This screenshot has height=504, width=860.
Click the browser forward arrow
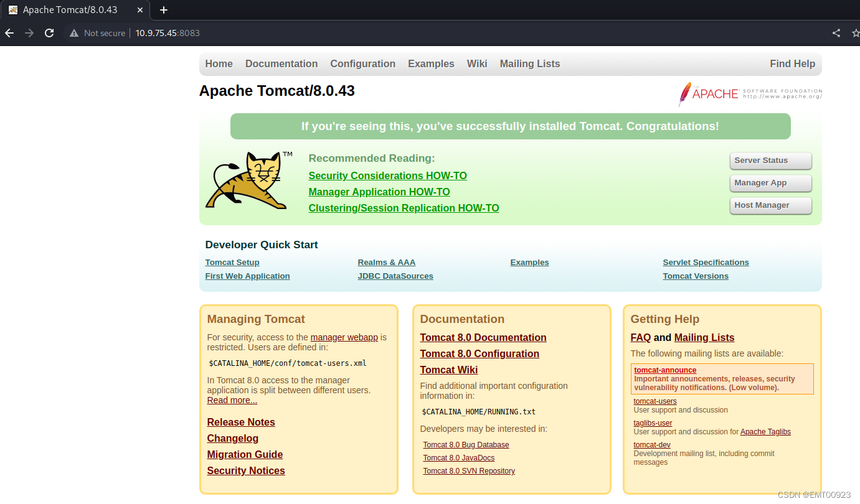29,33
